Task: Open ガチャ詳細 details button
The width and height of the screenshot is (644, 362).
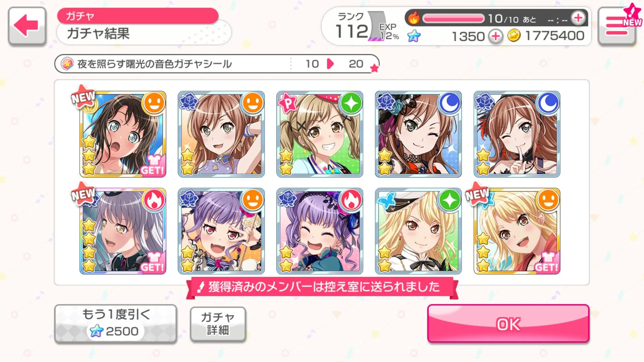Action: (x=218, y=324)
